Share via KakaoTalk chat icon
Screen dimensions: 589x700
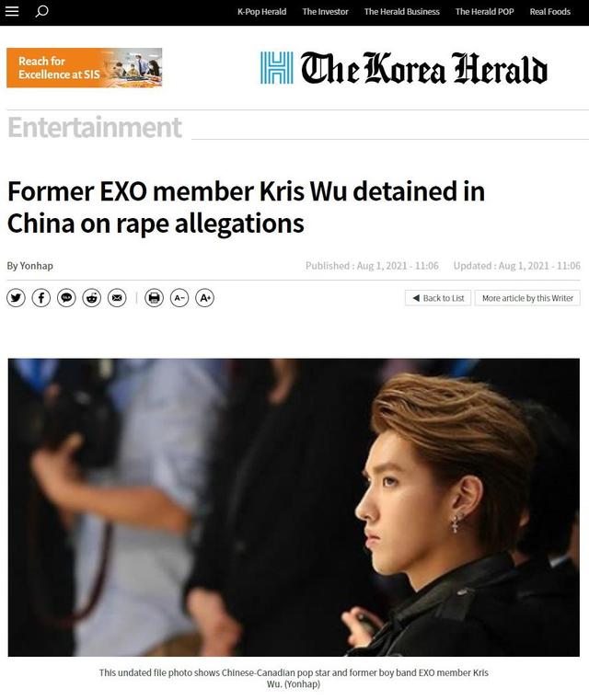pyautogui.click(x=66, y=298)
